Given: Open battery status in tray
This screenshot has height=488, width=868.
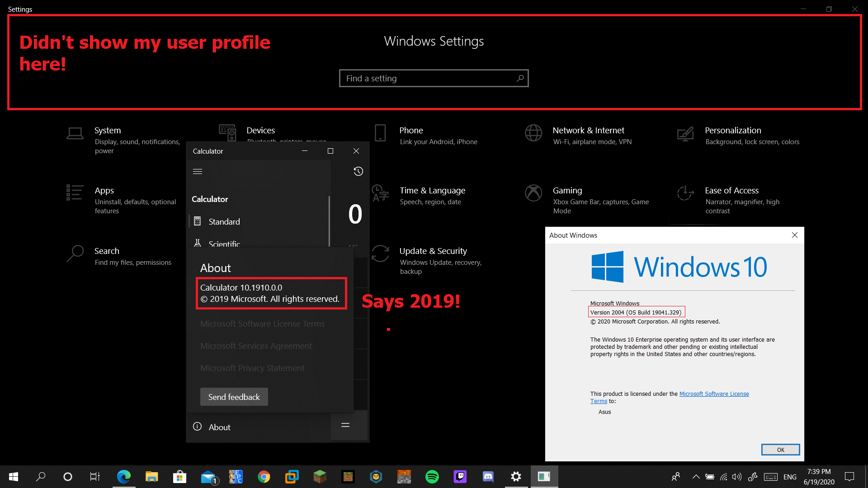Looking at the screenshot, I should 710,477.
